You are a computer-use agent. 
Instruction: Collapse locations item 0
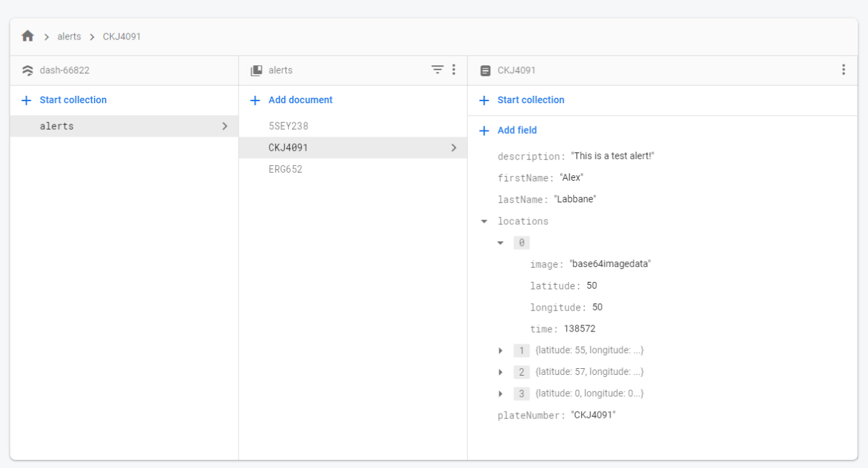pyautogui.click(x=500, y=243)
